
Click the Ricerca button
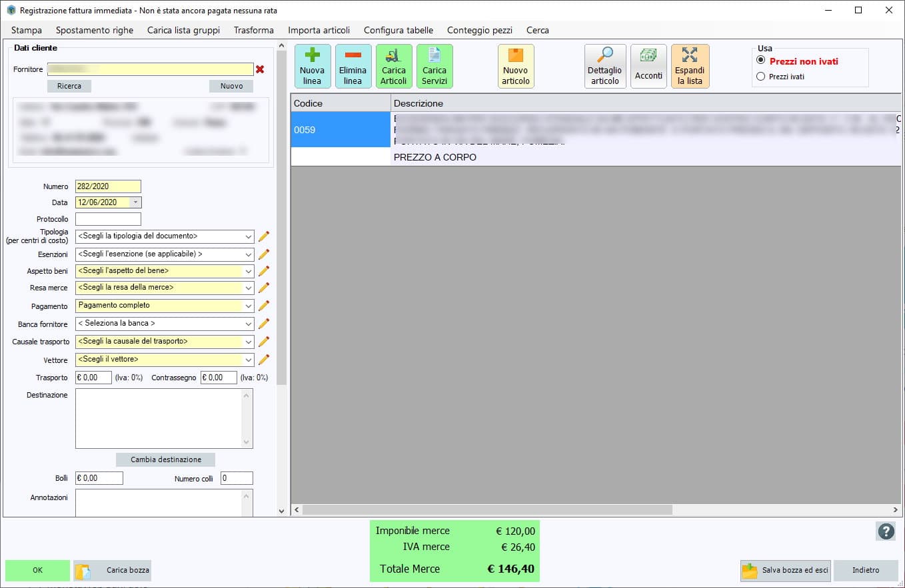coord(69,86)
